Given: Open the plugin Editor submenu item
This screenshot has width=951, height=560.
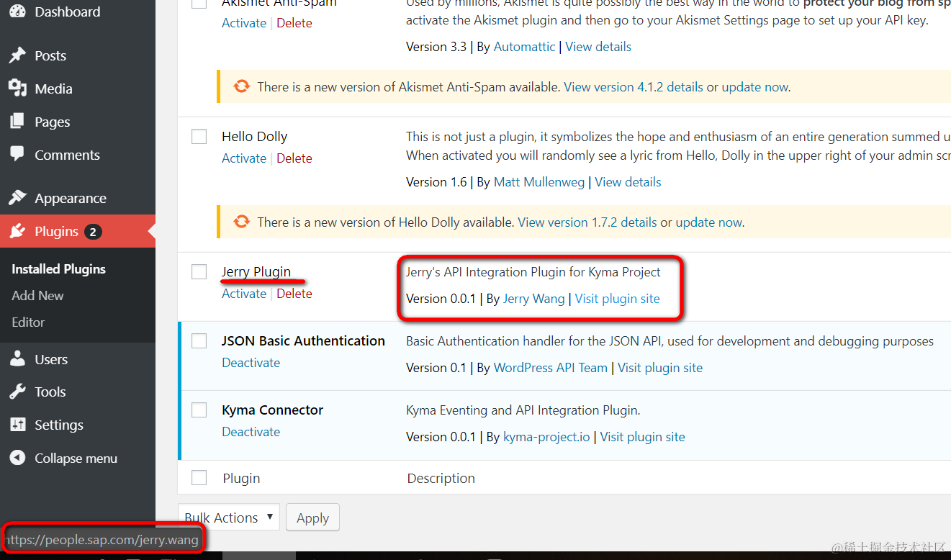Looking at the screenshot, I should [x=28, y=322].
